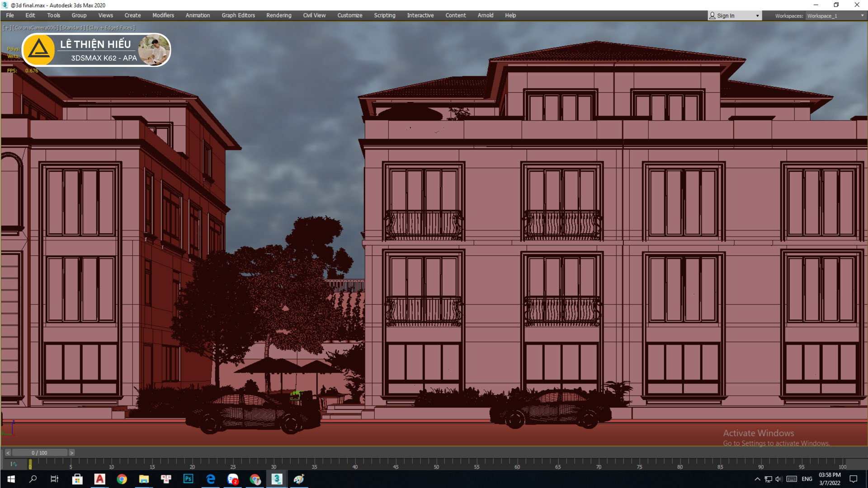Open Paint palette icon in taskbar

[x=299, y=479]
